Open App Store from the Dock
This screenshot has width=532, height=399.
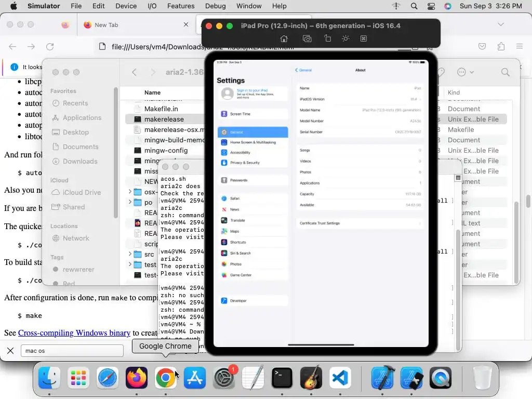(x=194, y=378)
